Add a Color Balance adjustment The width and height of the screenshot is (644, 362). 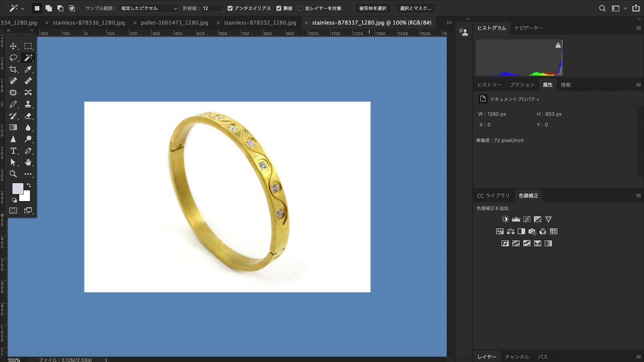511,231
